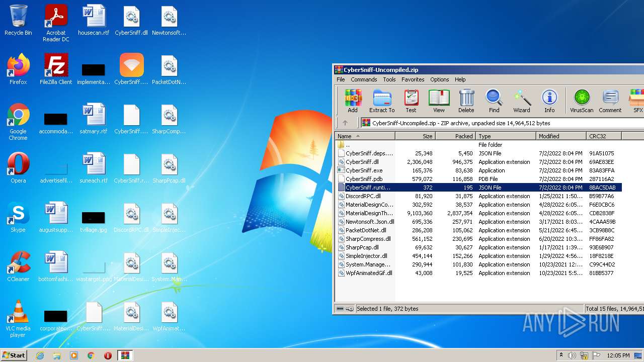Click the status bar drive icon in WinRAR
Screen dimensions: 644x362
click(341, 309)
